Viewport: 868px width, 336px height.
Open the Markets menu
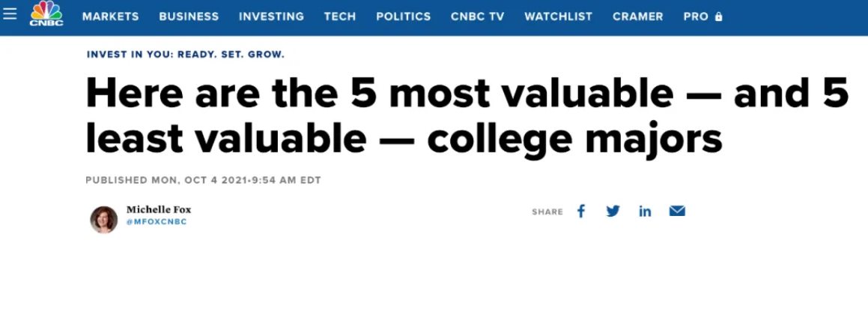click(111, 16)
